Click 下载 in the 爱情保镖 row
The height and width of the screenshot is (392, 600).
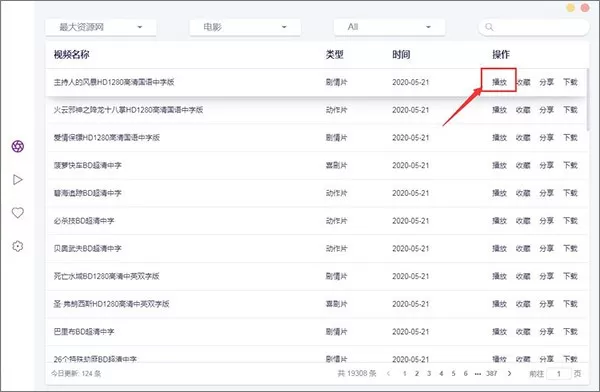click(x=570, y=137)
